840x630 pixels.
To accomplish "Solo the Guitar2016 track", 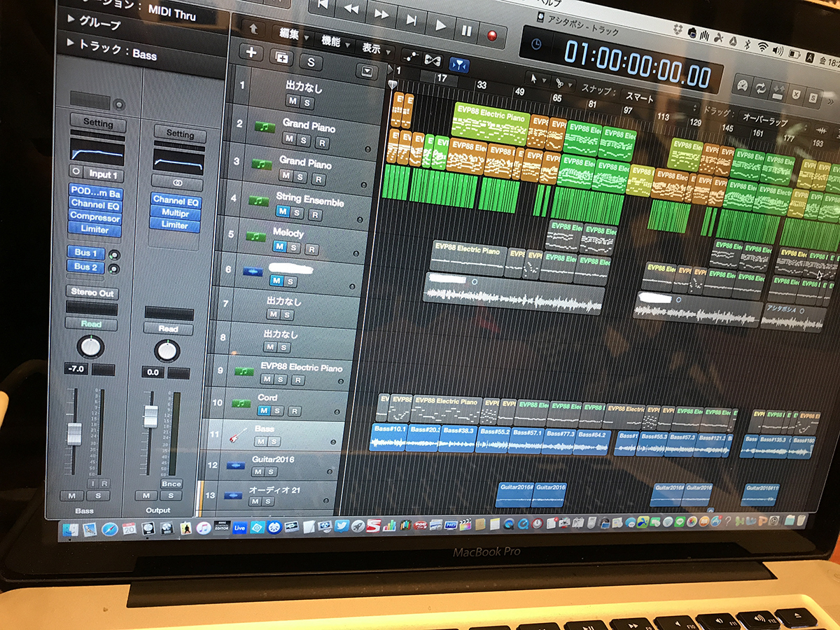I will 270,472.
